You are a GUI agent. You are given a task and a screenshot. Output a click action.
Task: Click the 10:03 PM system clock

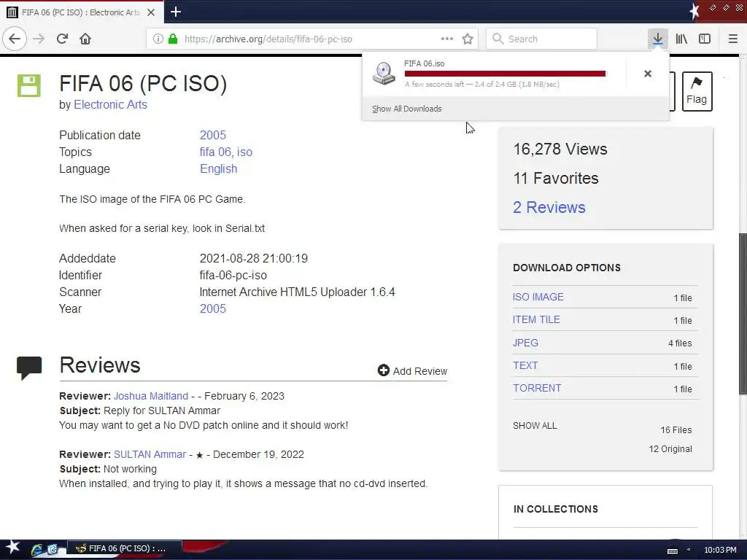(720, 550)
